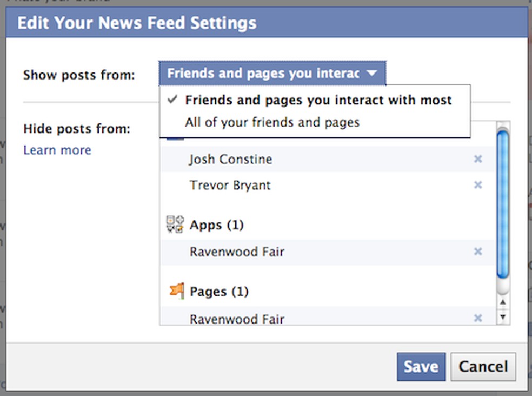This screenshot has width=532, height=396.
Task: Unhide the Ravenwood Fair page
Action: click(x=478, y=319)
